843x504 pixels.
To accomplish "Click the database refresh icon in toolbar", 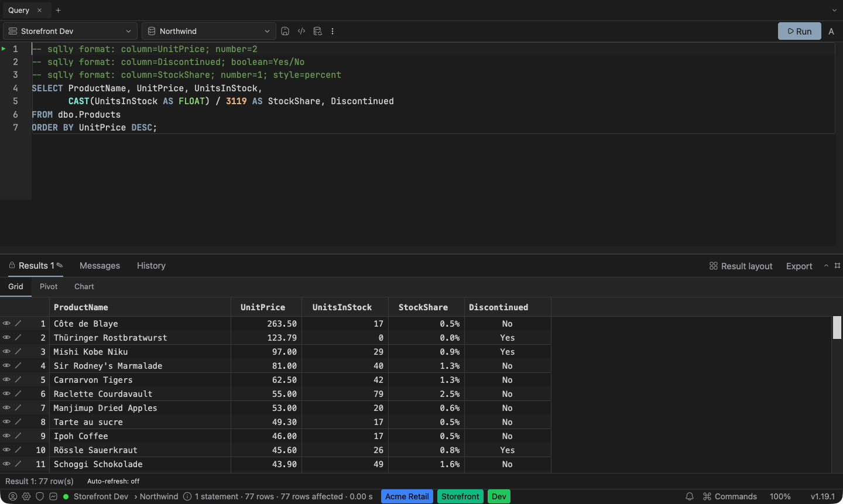I will [317, 31].
